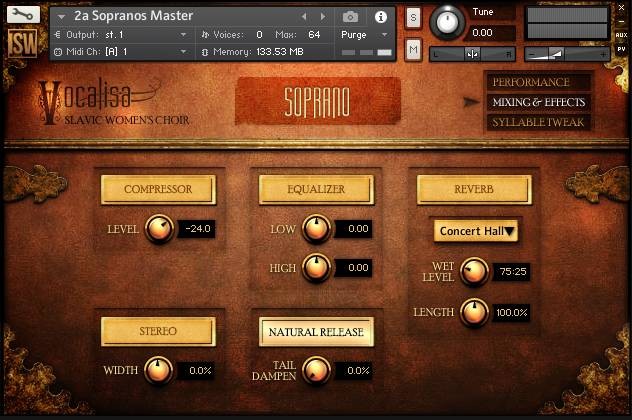Mute the instrument with M button
Image resolution: width=632 pixels, height=420 pixels.
[413, 50]
